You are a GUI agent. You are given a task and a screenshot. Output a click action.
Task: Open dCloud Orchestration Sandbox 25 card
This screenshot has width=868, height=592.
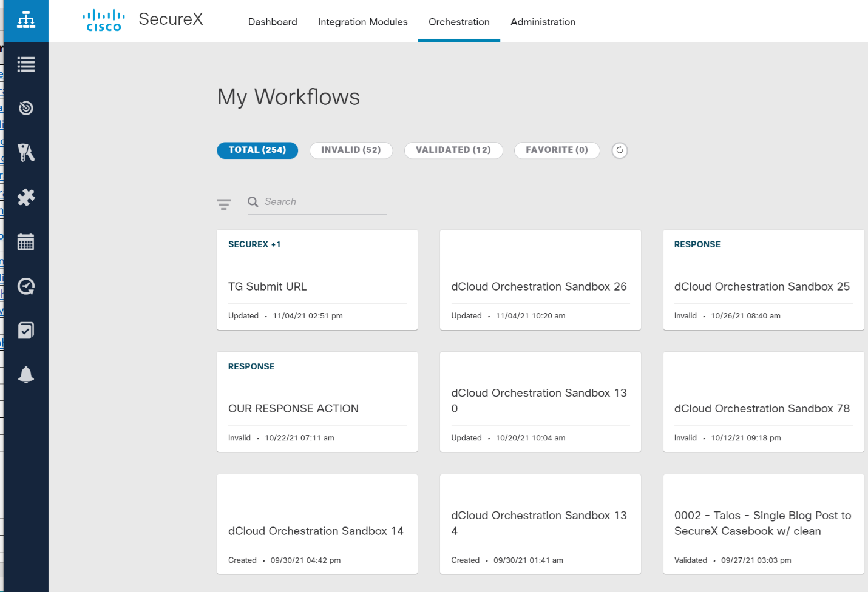click(x=764, y=280)
